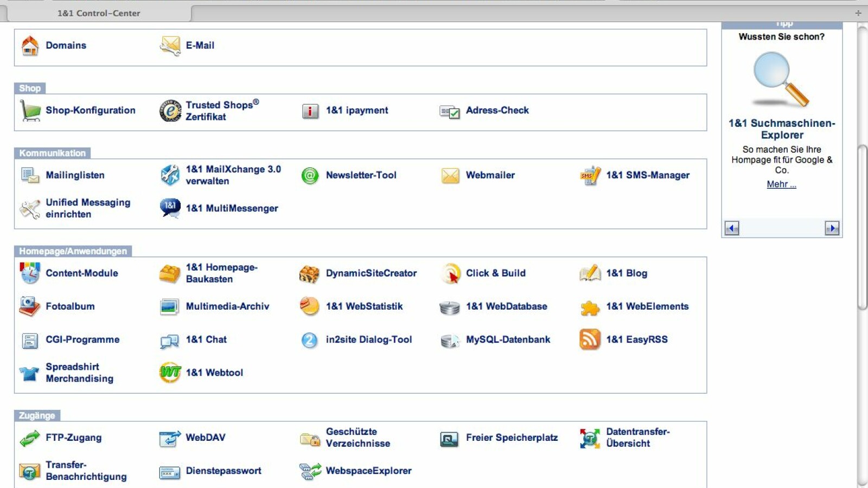Show next tip with right arrow button
The height and width of the screenshot is (488, 868).
[x=832, y=228]
